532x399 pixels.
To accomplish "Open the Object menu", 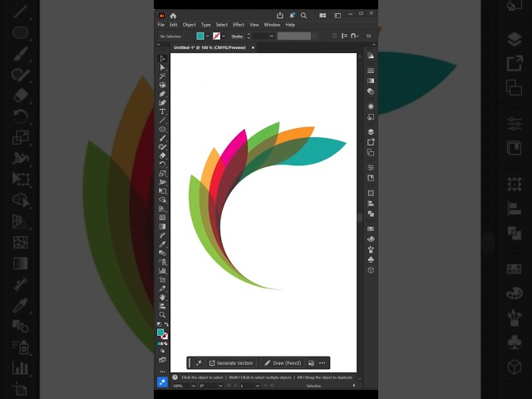I will point(189,25).
